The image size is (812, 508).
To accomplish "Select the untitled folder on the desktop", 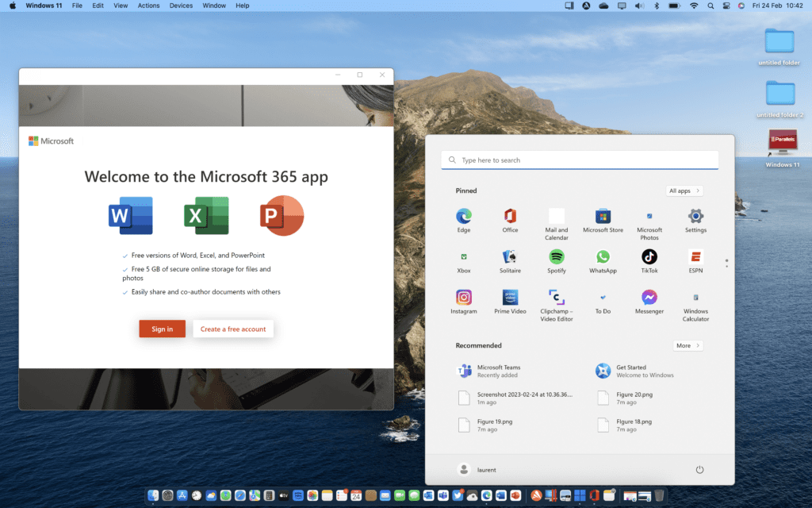I will coord(779,47).
